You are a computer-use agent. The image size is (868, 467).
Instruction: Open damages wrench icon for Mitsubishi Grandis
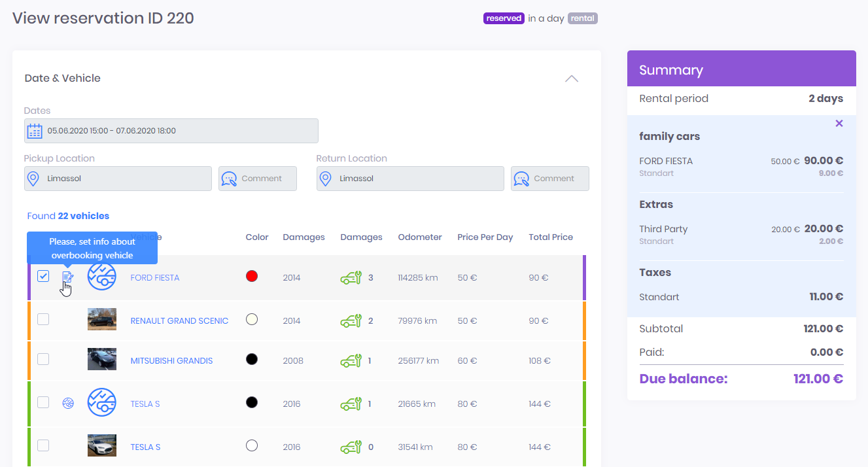[351, 361]
